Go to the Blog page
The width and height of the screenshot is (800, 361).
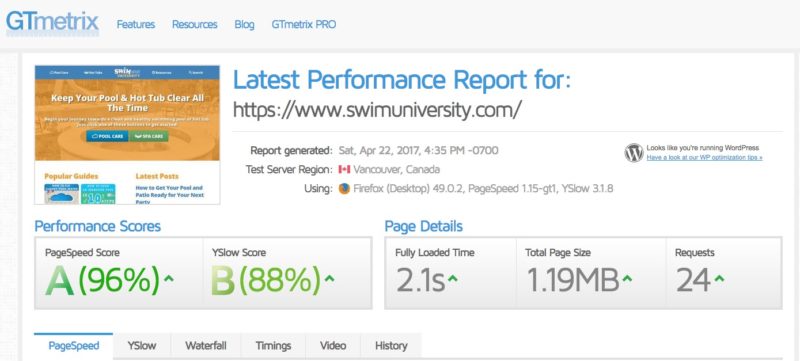coord(244,24)
